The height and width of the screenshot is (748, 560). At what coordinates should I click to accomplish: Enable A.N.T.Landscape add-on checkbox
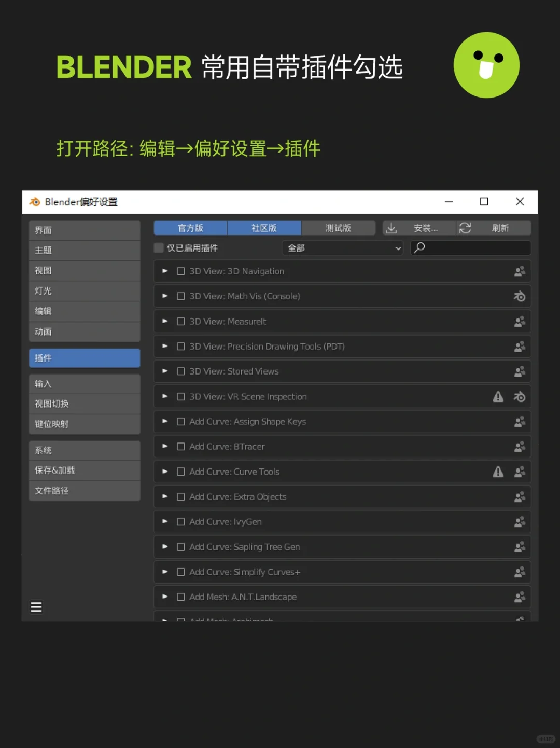coord(181,597)
